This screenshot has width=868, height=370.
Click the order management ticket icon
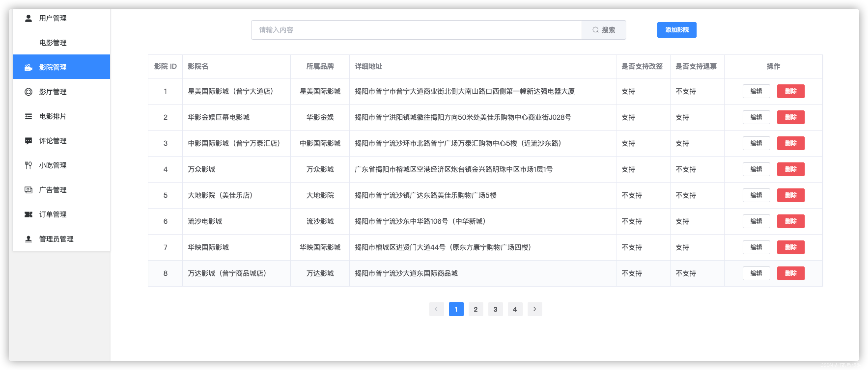[28, 214]
